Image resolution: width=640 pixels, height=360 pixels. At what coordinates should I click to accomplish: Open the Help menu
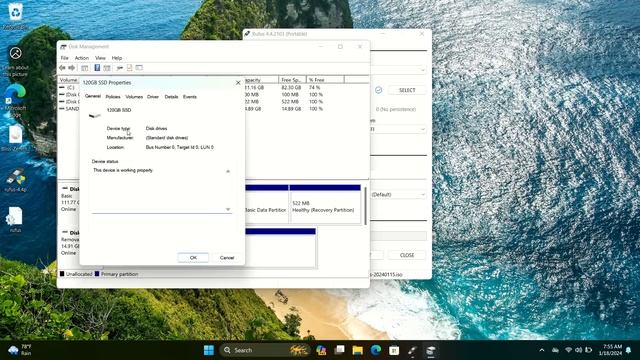(x=117, y=58)
